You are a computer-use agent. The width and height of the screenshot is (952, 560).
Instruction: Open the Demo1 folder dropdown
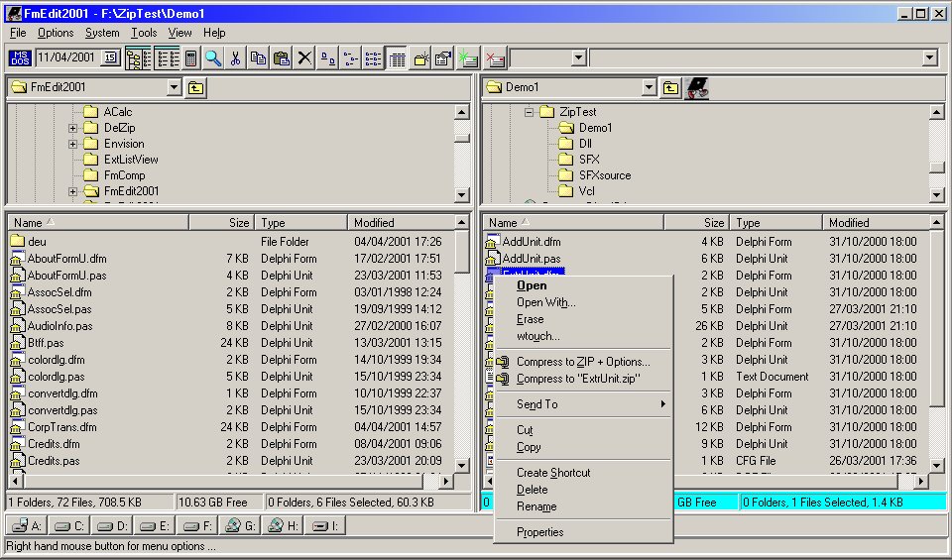tap(649, 87)
